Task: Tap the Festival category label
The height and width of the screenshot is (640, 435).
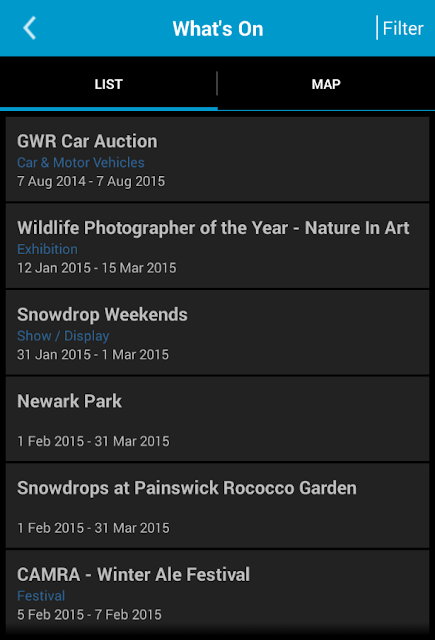Action: pyautogui.click(x=41, y=596)
